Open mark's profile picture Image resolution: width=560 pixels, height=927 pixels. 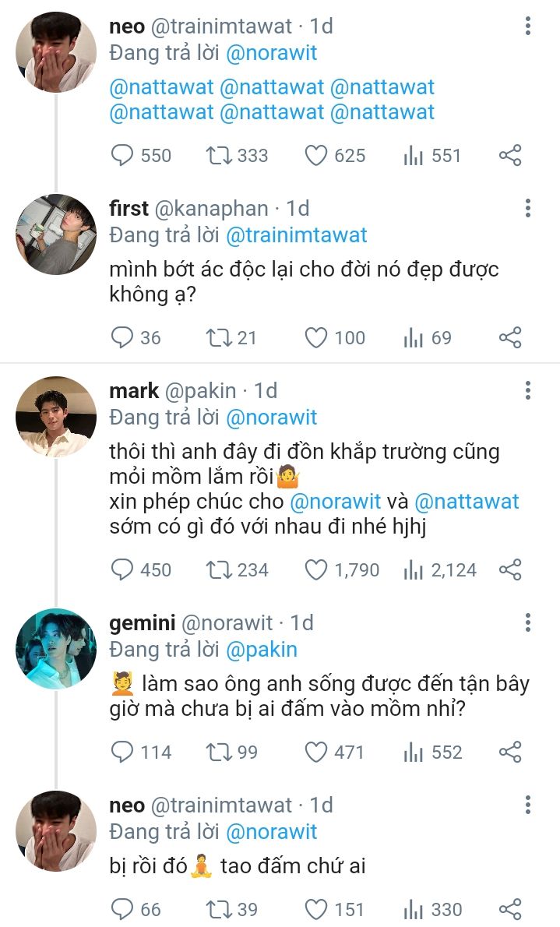tap(56, 417)
